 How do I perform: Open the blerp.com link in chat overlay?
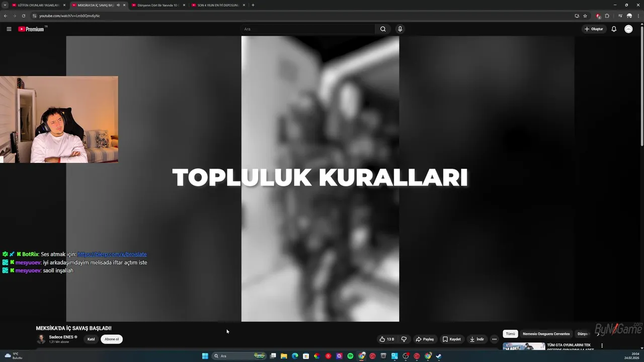coord(112,254)
